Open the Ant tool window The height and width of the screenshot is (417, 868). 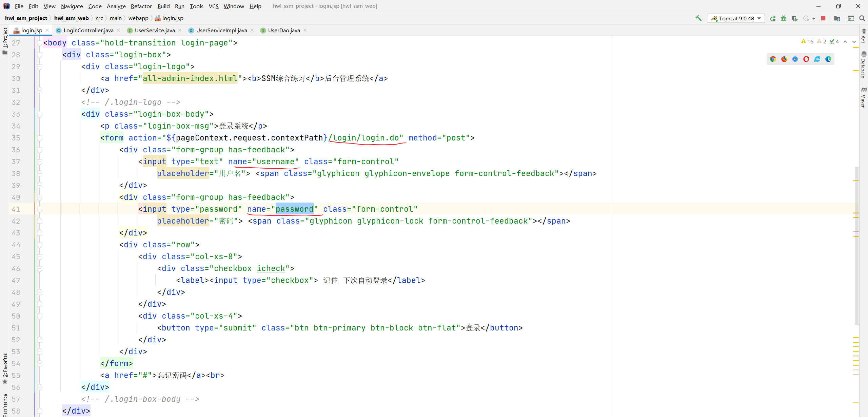point(864,36)
